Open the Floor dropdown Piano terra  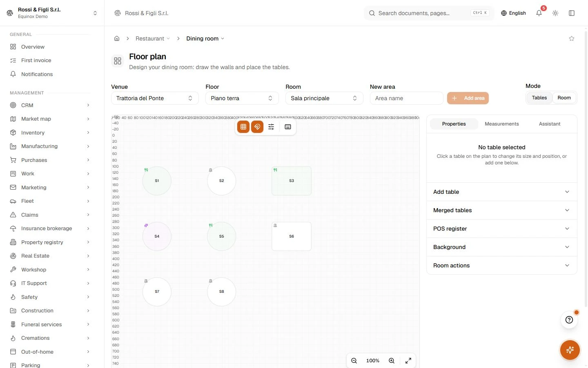pos(242,98)
